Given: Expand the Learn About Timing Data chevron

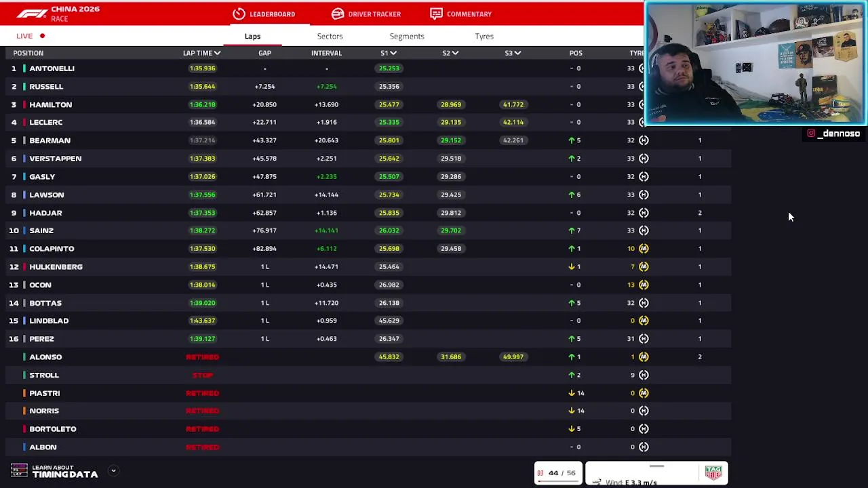Looking at the screenshot, I should (113, 470).
